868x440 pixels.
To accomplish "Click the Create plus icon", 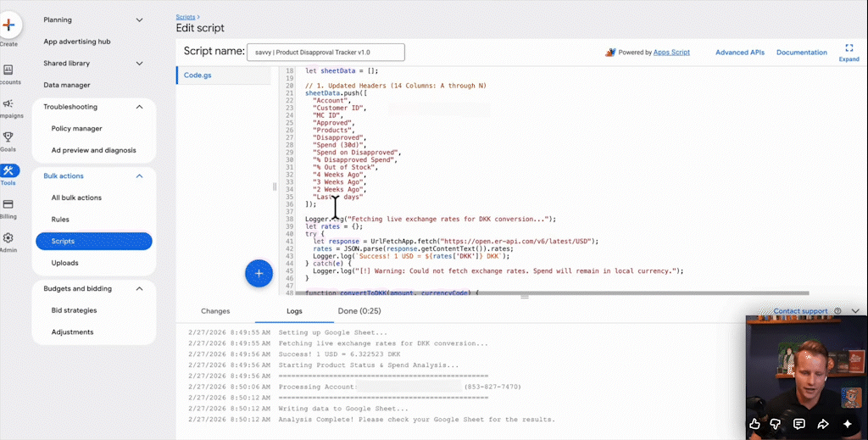I will [8, 25].
